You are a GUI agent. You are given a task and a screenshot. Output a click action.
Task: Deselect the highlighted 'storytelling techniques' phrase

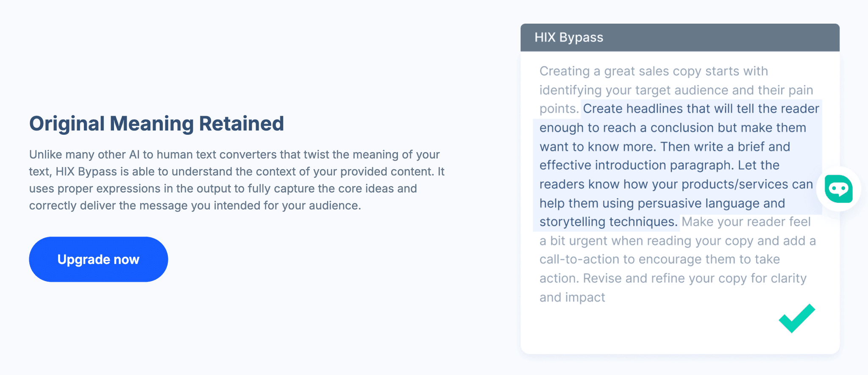coord(606,221)
